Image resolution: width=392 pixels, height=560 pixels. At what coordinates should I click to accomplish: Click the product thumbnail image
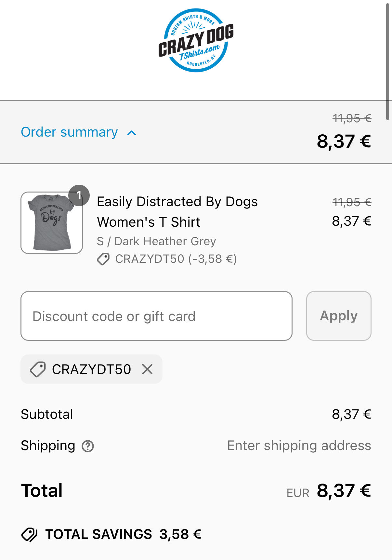52,223
